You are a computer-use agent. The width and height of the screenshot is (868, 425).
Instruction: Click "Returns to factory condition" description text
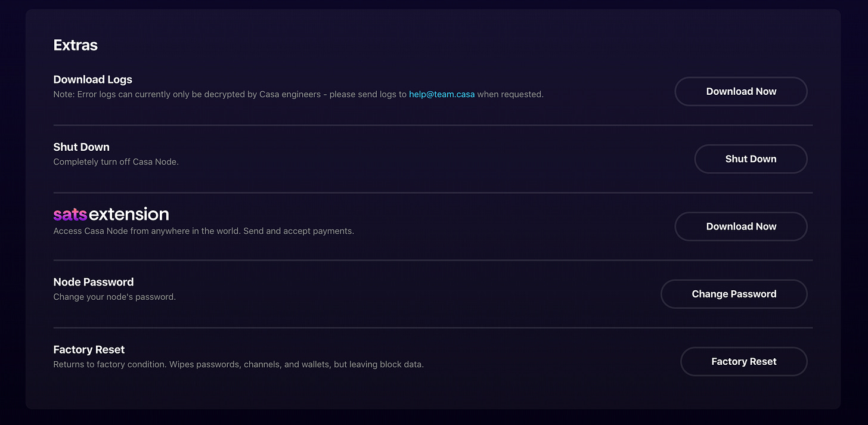[x=109, y=364]
